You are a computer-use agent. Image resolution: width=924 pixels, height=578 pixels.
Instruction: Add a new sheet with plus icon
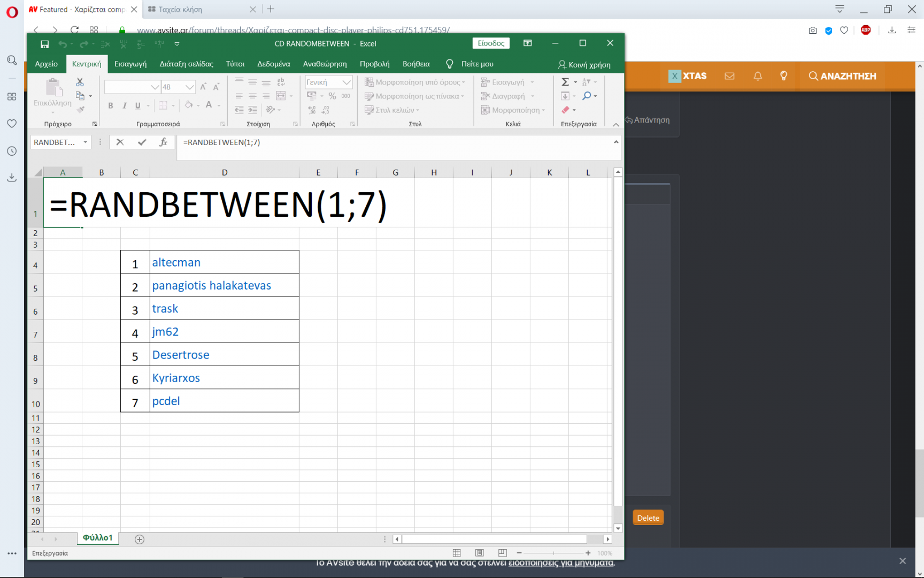[140, 539]
